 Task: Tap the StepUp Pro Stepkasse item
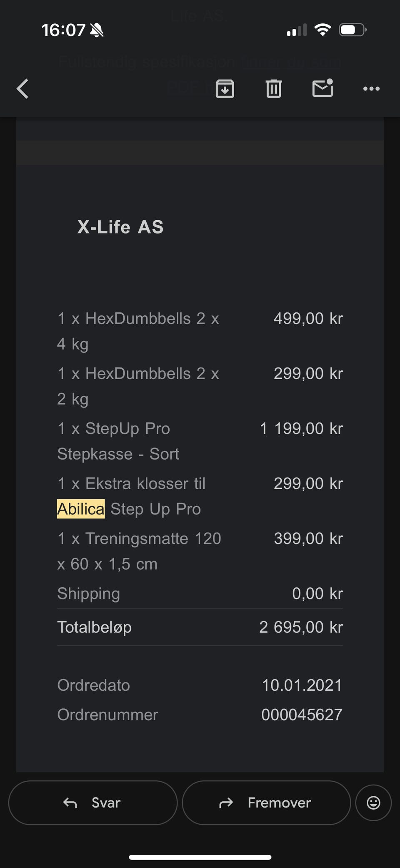pos(118,441)
